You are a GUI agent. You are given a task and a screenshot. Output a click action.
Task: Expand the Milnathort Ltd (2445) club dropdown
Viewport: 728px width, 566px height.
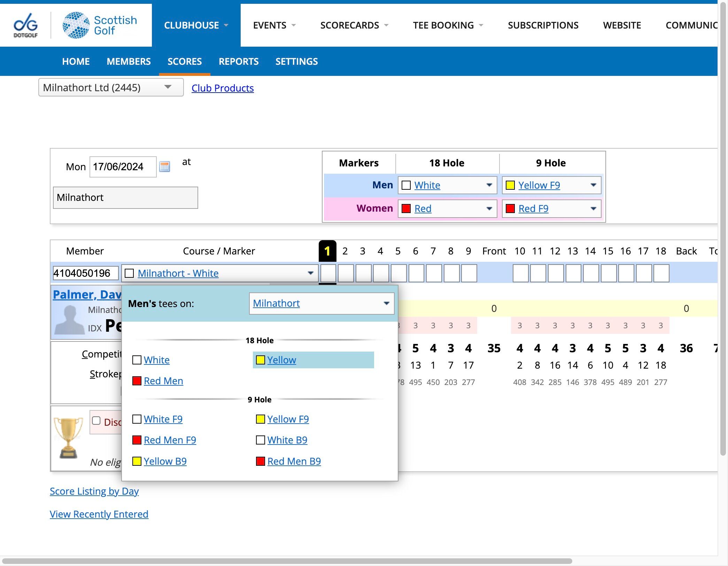click(111, 87)
